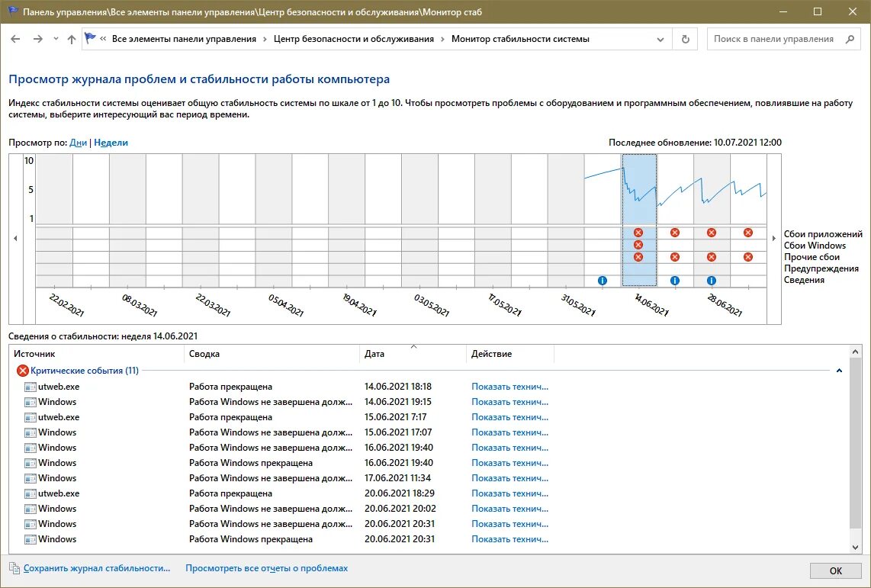The width and height of the screenshot is (871, 588).
Task: Open the address bar history dropdown
Action: pyautogui.click(x=659, y=38)
